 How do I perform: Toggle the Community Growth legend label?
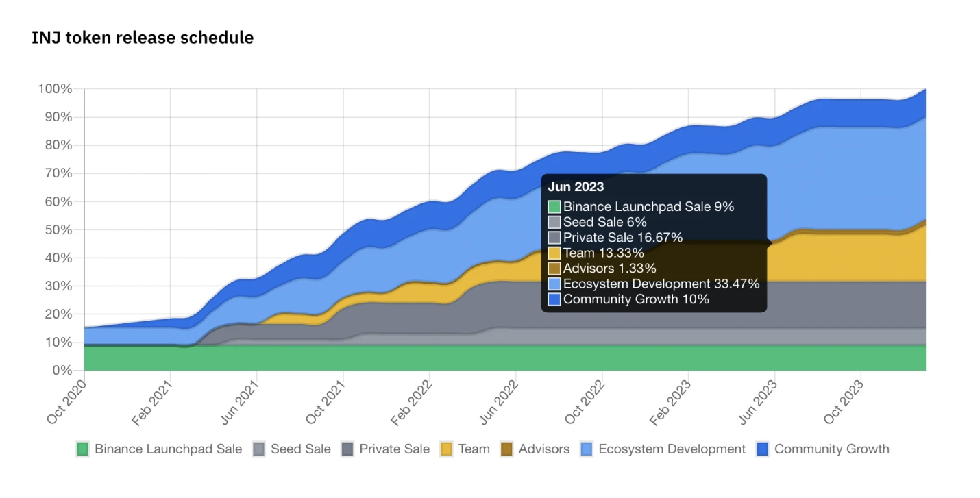click(831, 449)
